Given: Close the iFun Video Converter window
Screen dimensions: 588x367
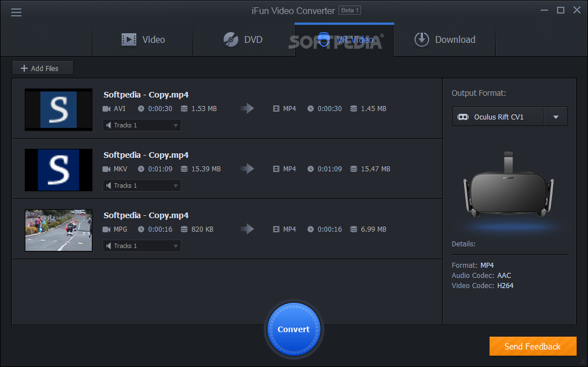Looking at the screenshot, I should tap(577, 10).
